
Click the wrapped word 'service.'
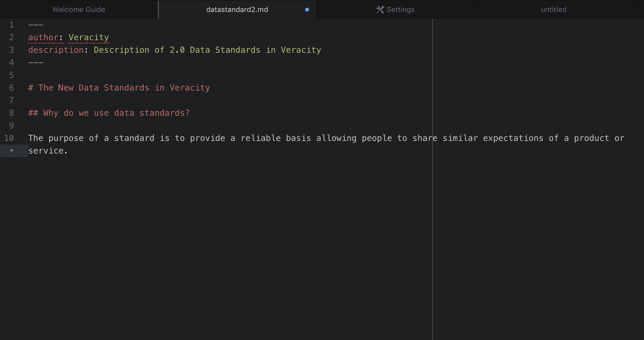48,151
